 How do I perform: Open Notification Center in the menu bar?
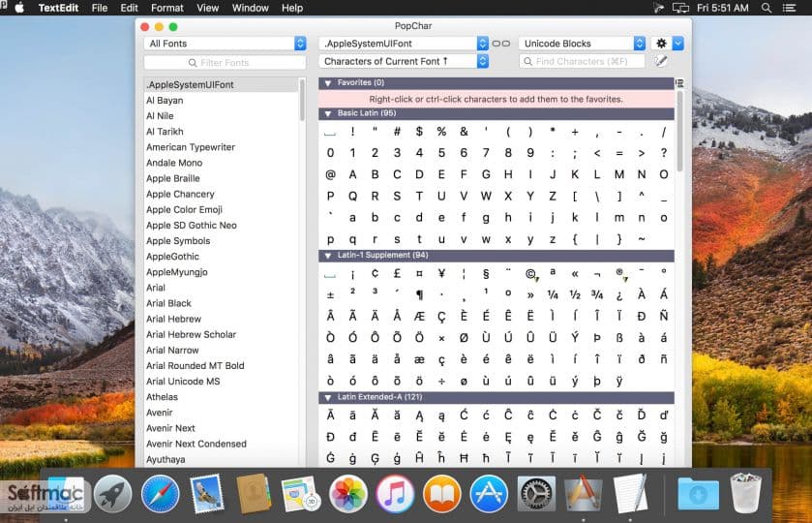pyautogui.click(x=789, y=8)
